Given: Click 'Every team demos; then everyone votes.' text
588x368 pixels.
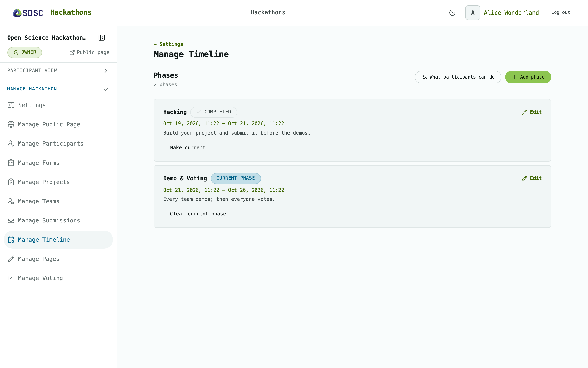Looking at the screenshot, I should [x=219, y=199].
